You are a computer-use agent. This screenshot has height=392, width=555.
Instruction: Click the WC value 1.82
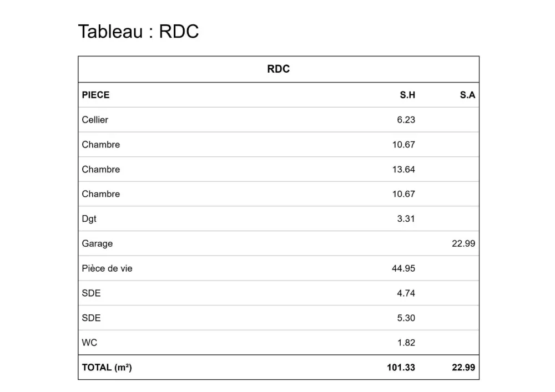click(406, 343)
